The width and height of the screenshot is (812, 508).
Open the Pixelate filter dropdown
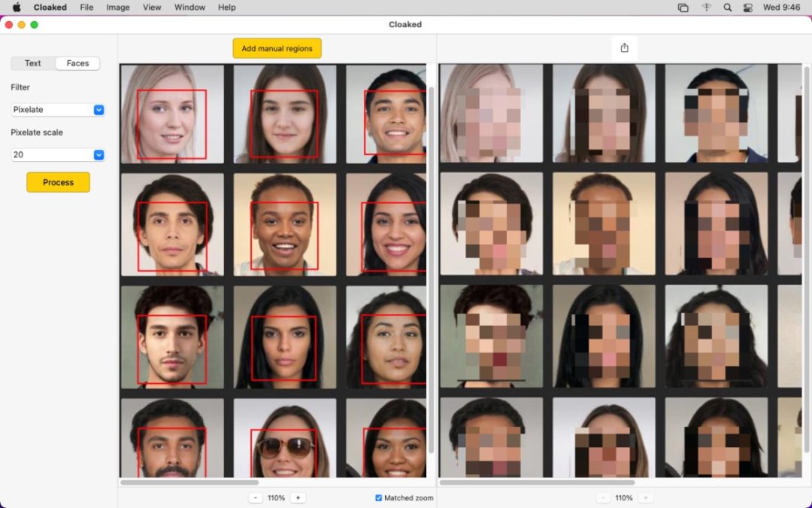[x=57, y=110]
